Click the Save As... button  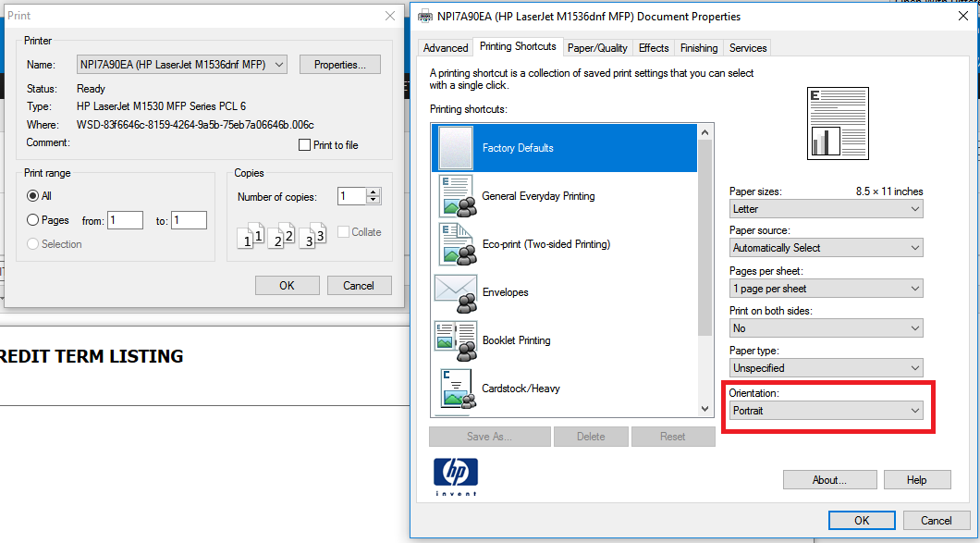(489, 437)
